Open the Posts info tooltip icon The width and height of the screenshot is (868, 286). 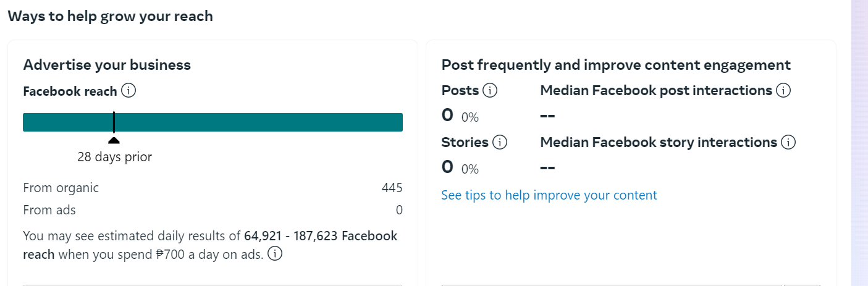click(490, 91)
